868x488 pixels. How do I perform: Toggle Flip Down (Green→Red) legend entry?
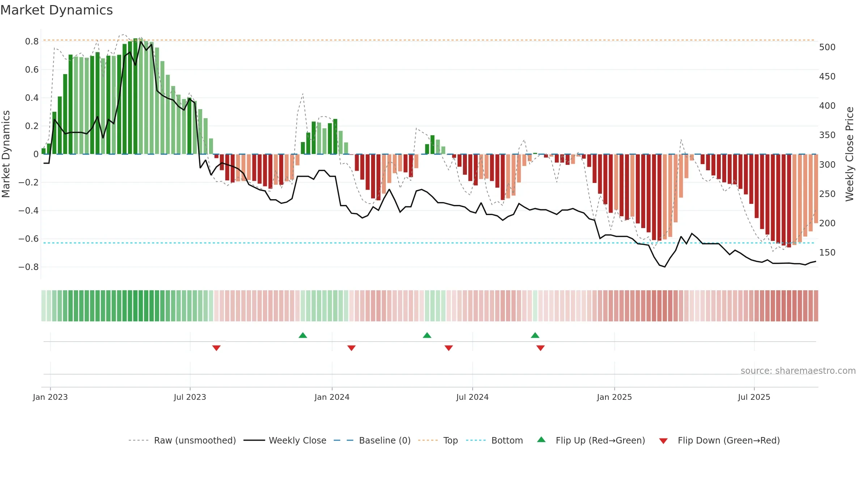719,440
